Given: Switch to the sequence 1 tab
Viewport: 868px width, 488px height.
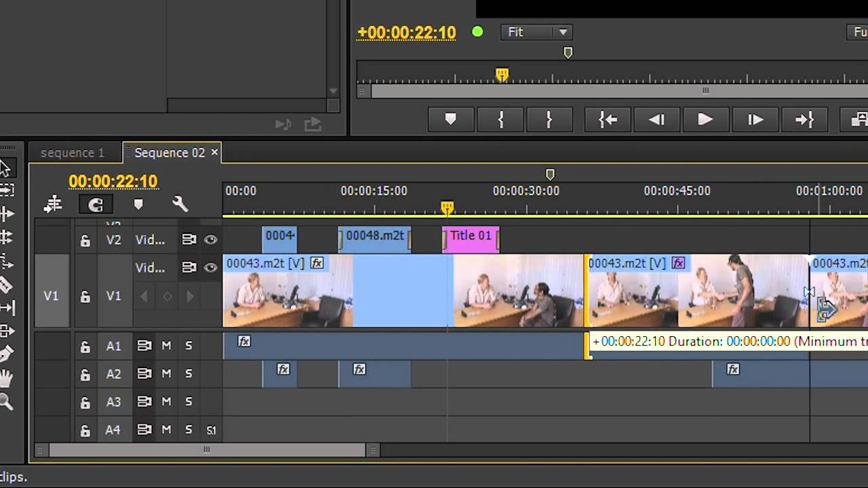Looking at the screenshot, I should [x=73, y=152].
